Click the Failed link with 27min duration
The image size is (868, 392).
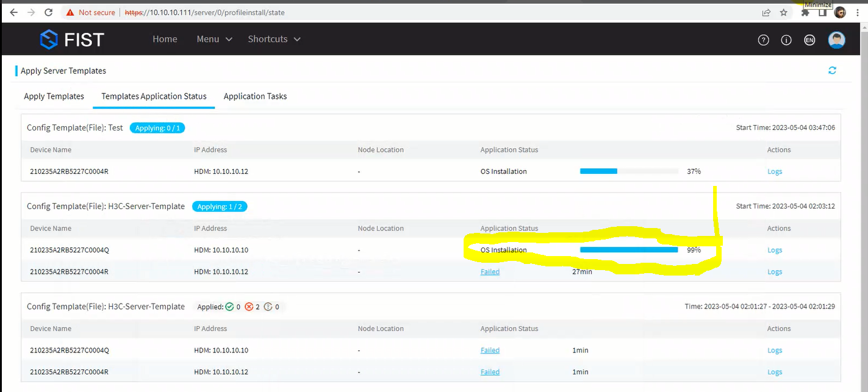tap(490, 272)
